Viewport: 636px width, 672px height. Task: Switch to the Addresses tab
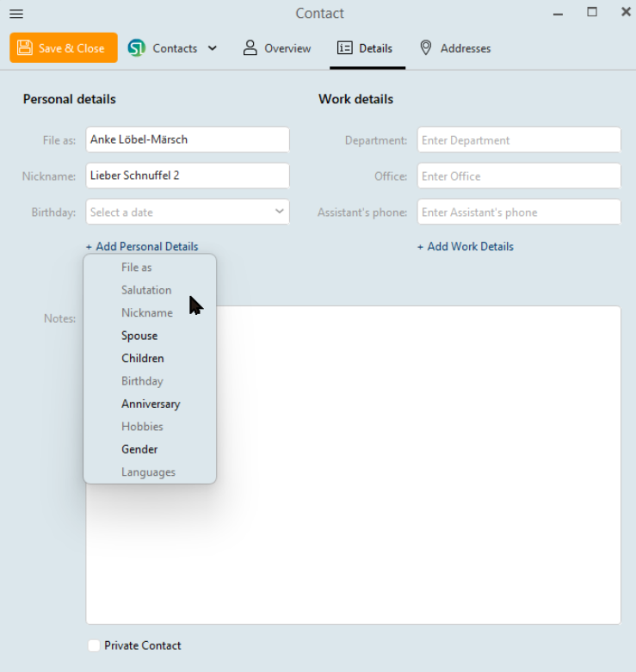[x=465, y=48]
